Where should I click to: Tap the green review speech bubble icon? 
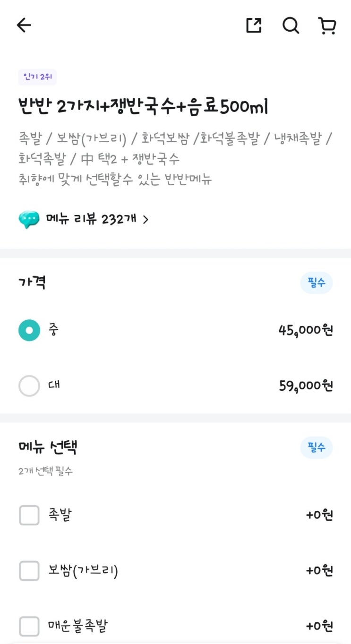pyautogui.click(x=29, y=220)
